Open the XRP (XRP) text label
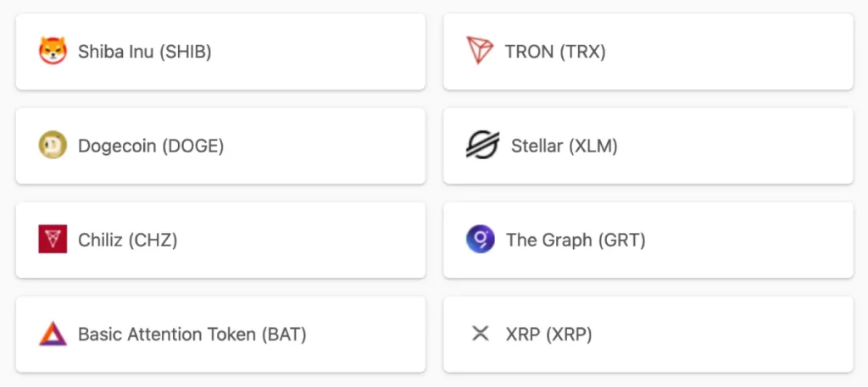This screenshot has width=868, height=387. pyautogui.click(x=548, y=334)
